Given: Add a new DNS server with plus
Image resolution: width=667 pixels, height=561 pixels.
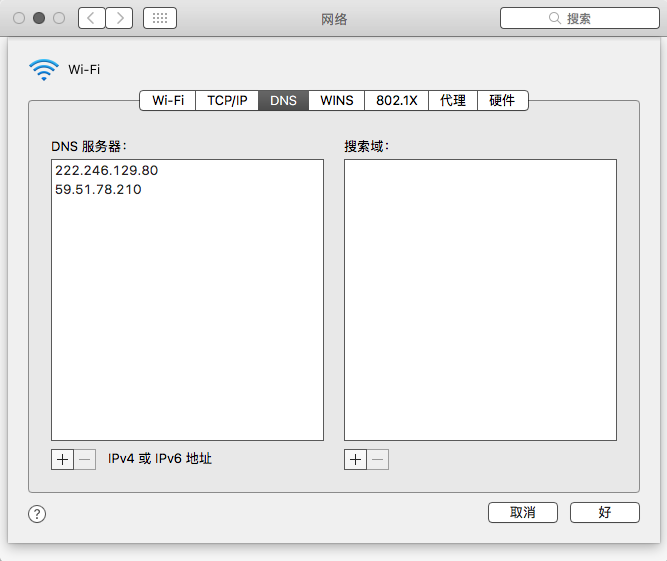Looking at the screenshot, I should 62,459.
